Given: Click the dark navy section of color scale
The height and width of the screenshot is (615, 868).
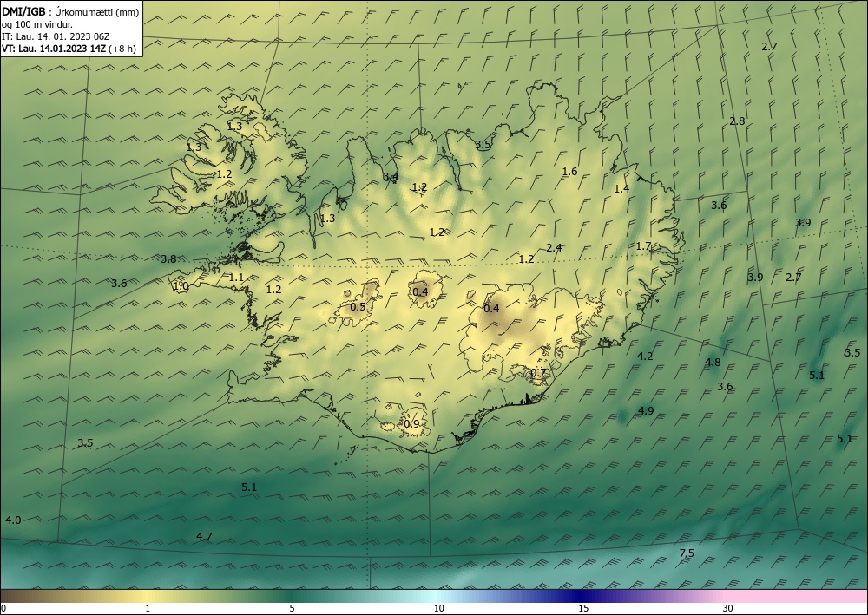Looking at the screenshot, I should click(582, 596).
